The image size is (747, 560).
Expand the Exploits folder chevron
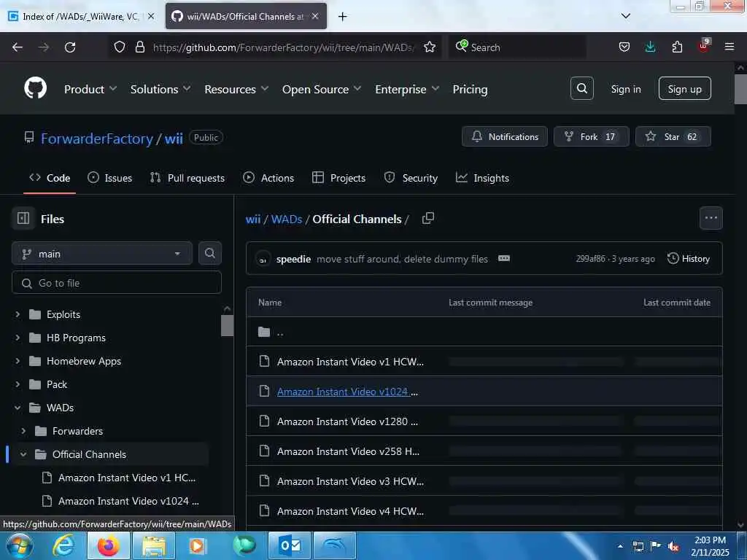click(18, 314)
